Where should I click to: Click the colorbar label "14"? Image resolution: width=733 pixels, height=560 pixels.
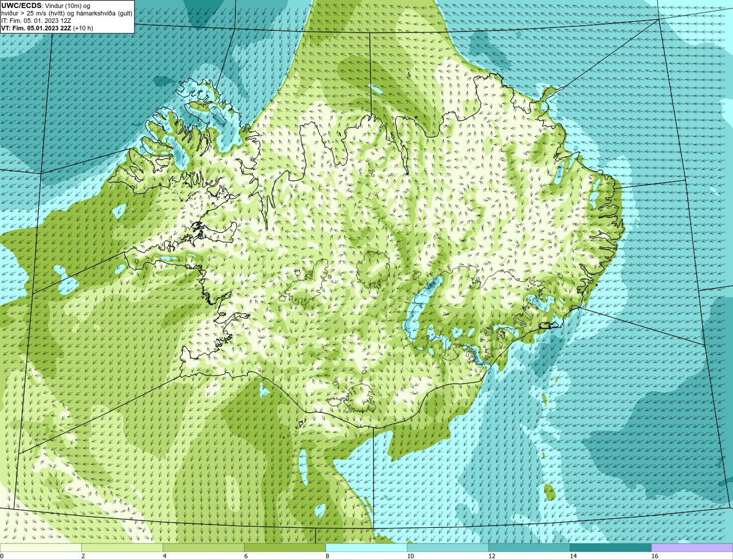click(x=573, y=556)
